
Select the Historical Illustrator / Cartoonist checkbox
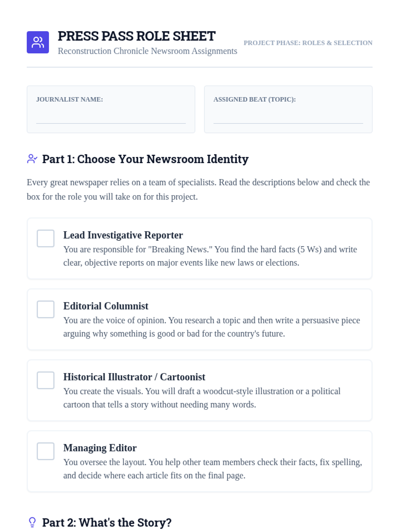[46, 380]
